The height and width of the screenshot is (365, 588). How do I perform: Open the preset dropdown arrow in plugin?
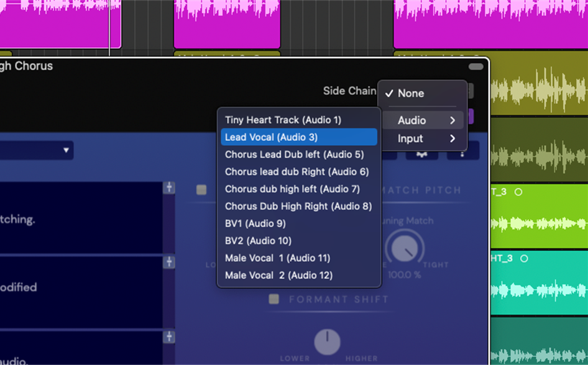(66, 150)
